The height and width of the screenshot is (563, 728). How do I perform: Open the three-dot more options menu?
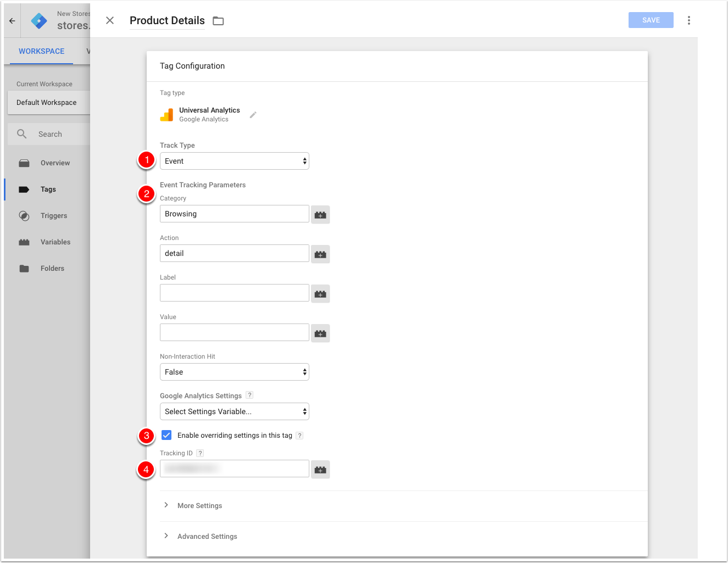click(688, 20)
